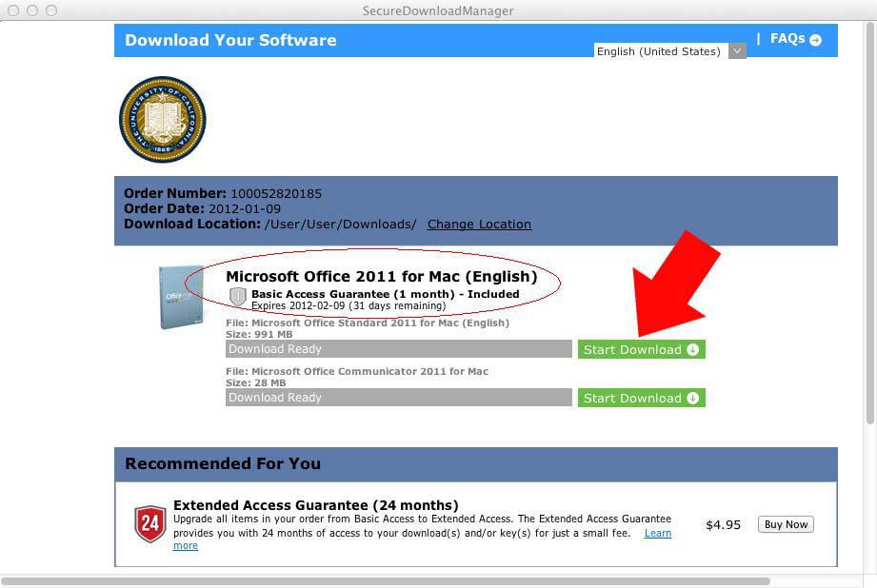877x588 pixels.
Task: Click the vertical scrollbar handle
Action: pos(869,224)
